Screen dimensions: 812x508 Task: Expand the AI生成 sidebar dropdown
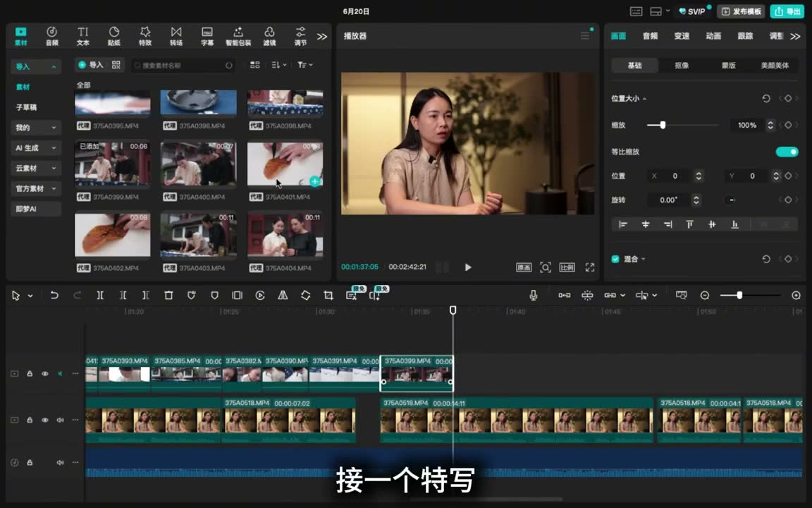coord(54,147)
